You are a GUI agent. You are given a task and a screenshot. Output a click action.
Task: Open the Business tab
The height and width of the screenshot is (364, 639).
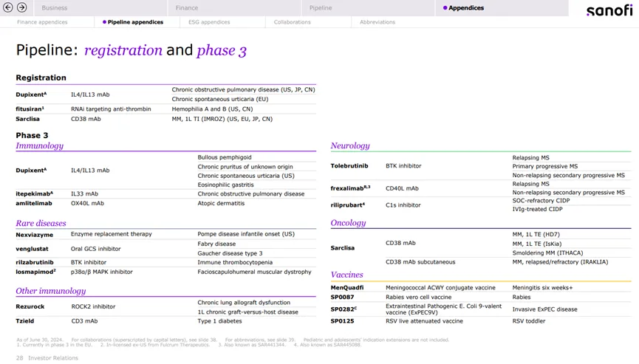tap(55, 8)
